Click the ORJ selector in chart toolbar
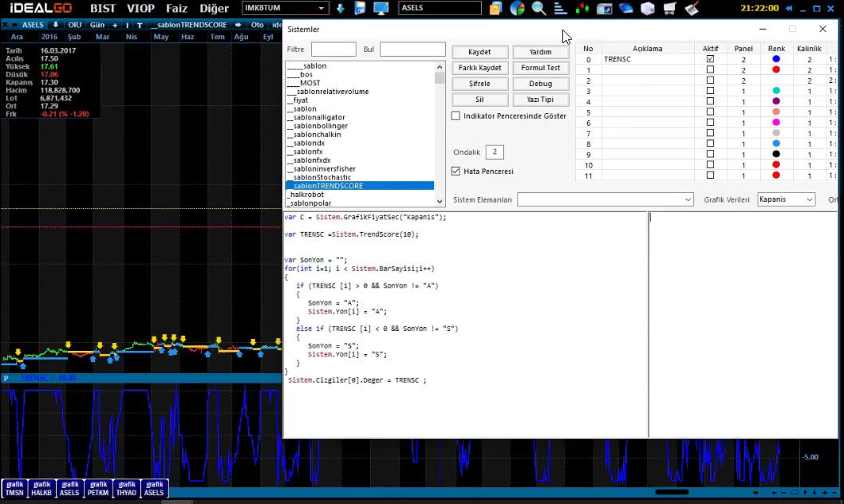 tap(75, 25)
